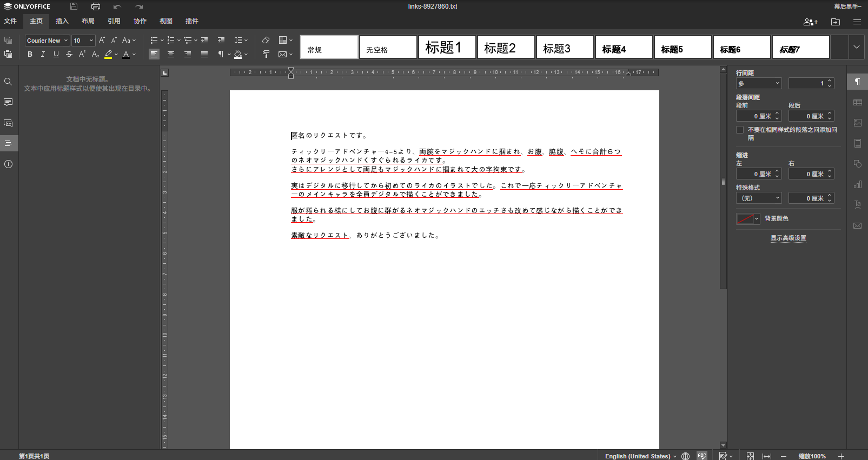
Task: Open the special format (无) dropdown
Action: 759,198
